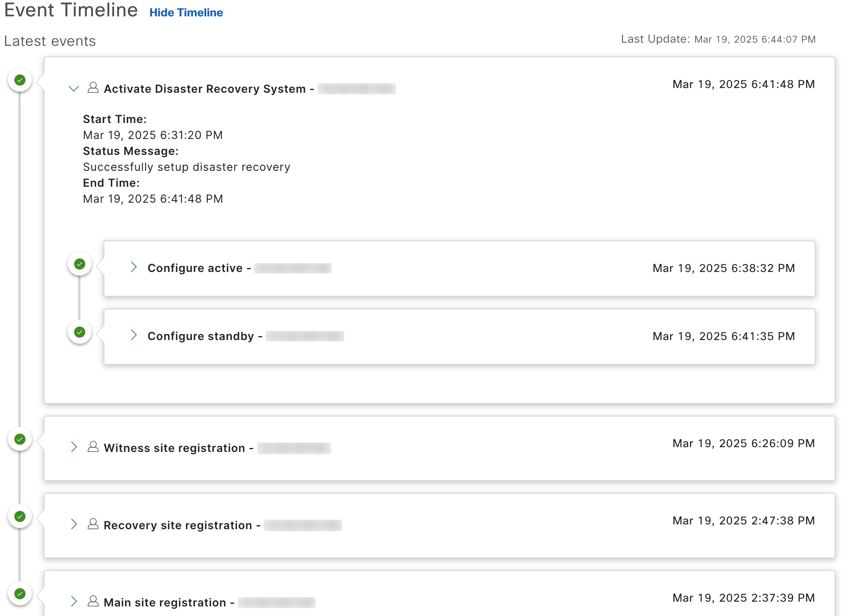
Task: Expand the Configure active sub-event
Action: [x=134, y=267]
